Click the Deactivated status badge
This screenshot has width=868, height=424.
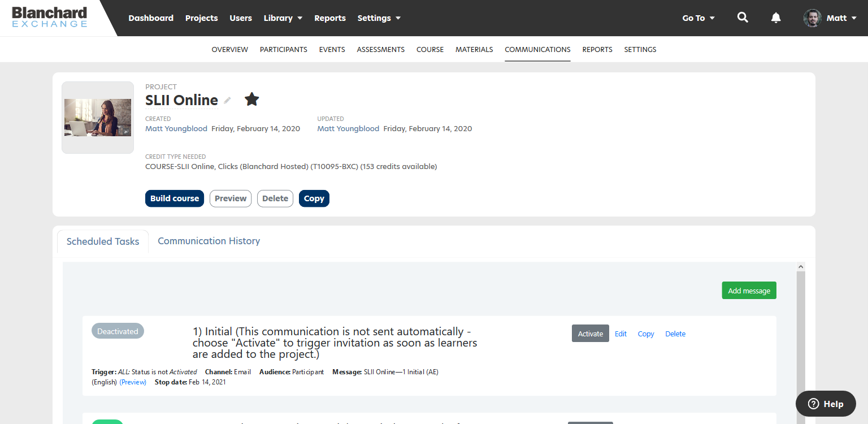point(118,331)
